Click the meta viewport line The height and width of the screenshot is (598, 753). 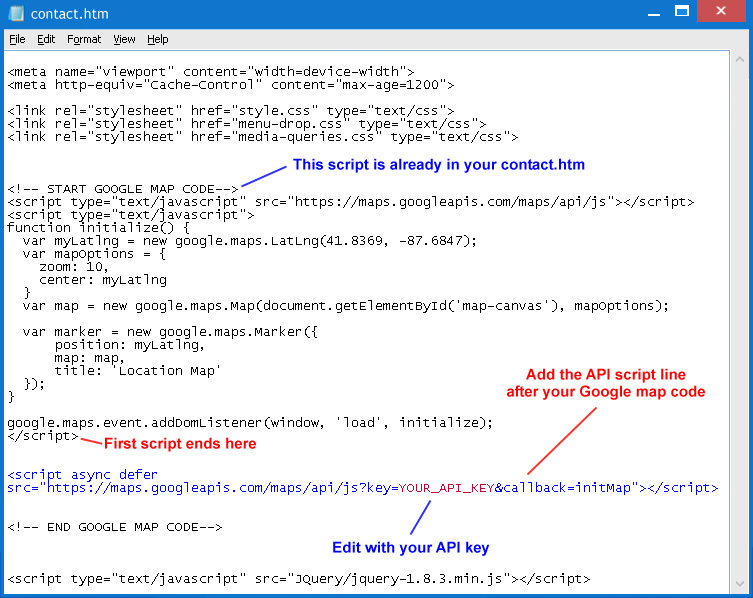pyautogui.click(x=211, y=72)
